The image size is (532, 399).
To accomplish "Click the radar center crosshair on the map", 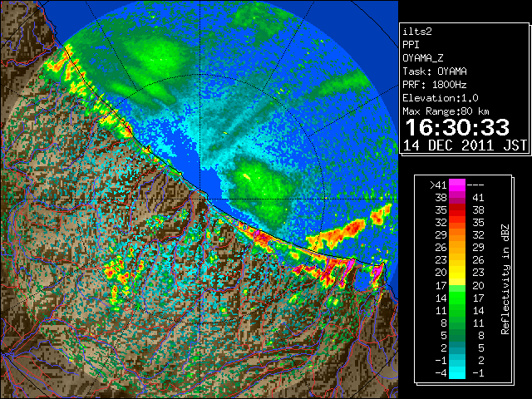I will coord(199,199).
